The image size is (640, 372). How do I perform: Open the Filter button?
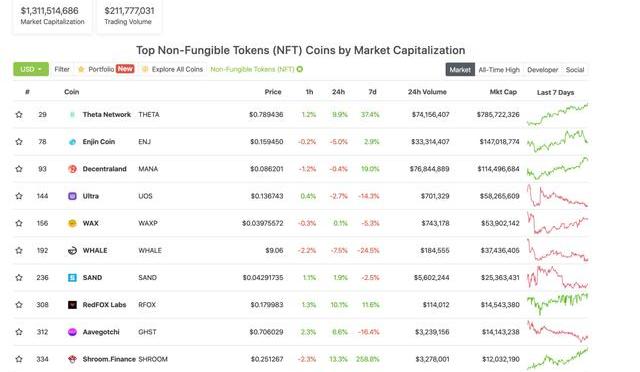[x=62, y=69]
